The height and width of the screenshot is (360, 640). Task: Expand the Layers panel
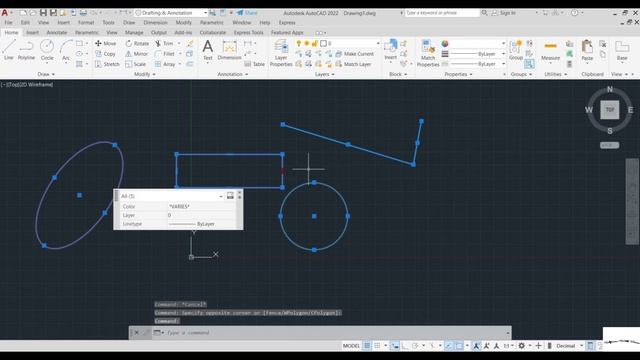click(x=324, y=74)
